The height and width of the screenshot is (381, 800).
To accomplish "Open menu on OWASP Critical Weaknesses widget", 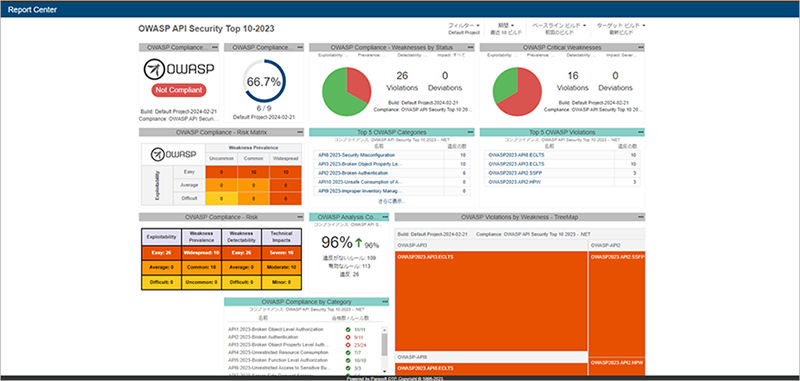I will pyautogui.click(x=641, y=47).
